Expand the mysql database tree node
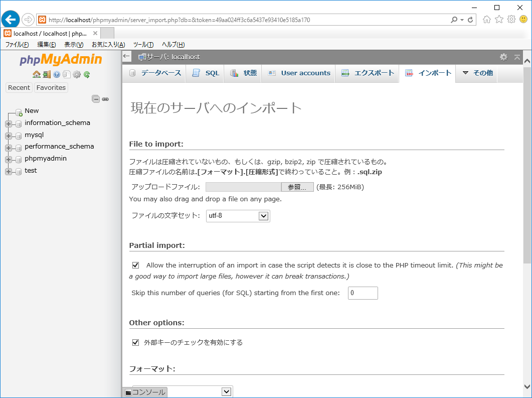Viewport: 532px width, 398px height. [9, 136]
